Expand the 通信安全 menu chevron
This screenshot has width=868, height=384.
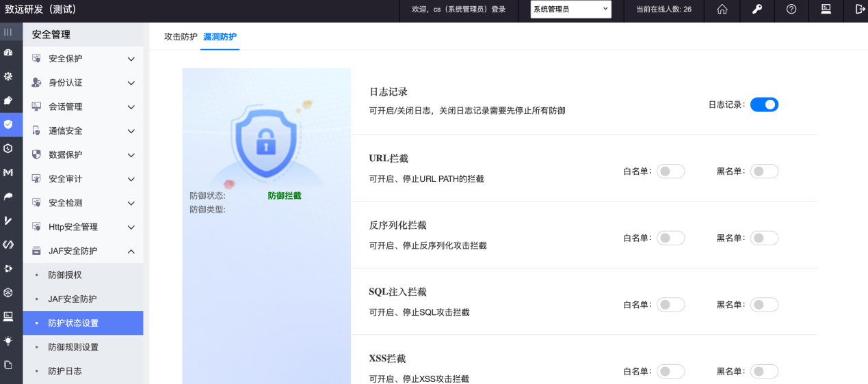tap(131, 131)
